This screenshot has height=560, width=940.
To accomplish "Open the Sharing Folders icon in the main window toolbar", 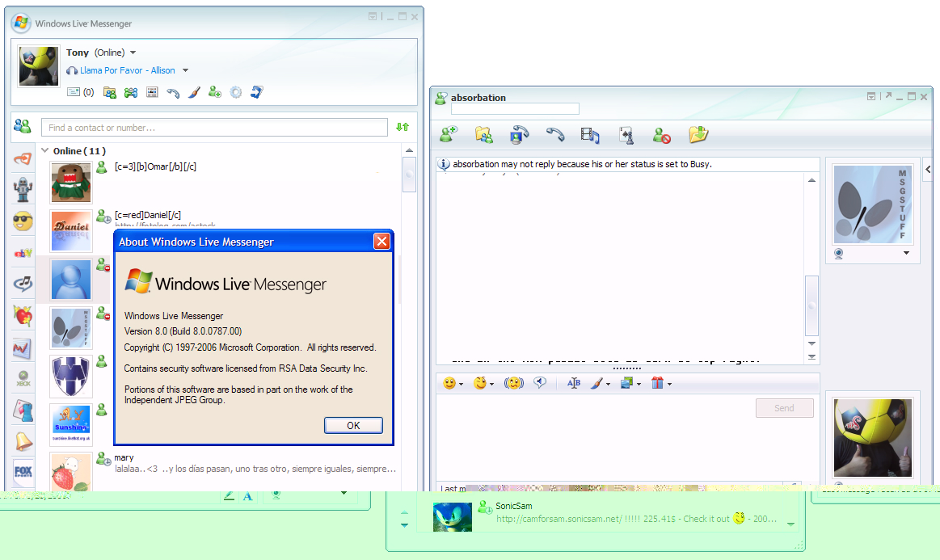I will click(x=110, y=92).
